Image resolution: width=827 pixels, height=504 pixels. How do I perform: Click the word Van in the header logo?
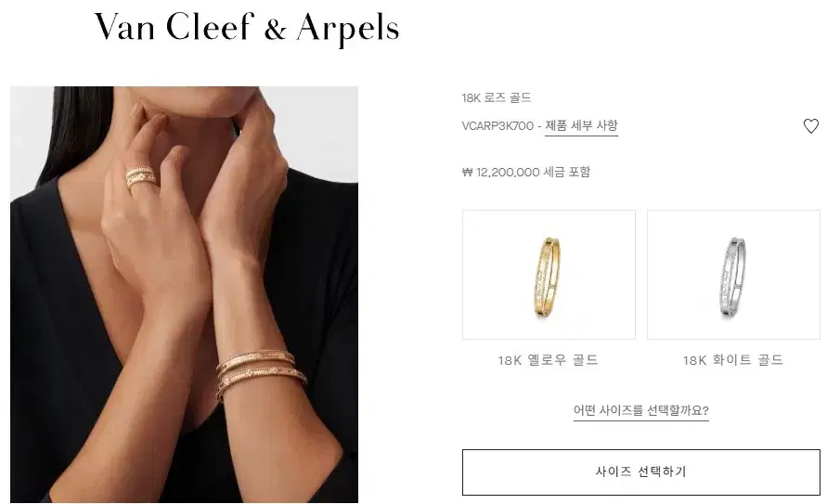coord(124,28)
